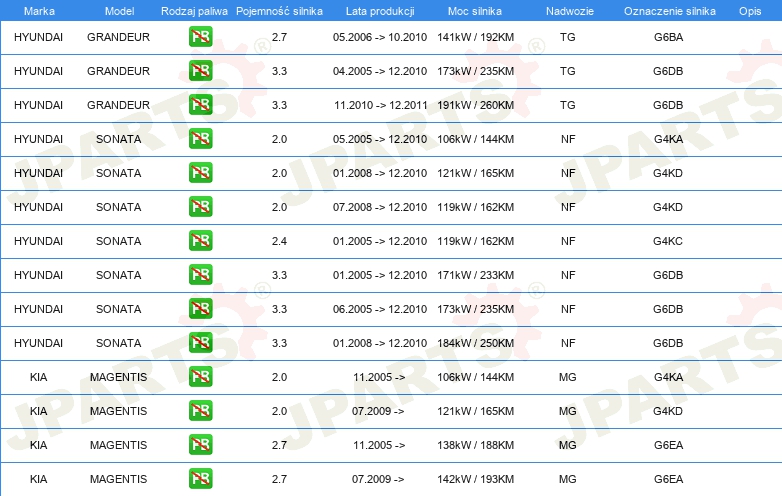Click power value 106kW / 144KM in Sonata row
The height and width of the screenshot is (496, 782).
475,139
